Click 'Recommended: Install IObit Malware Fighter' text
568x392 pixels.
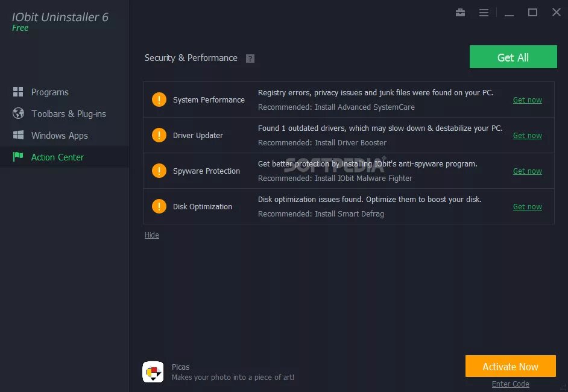[335, 179]
